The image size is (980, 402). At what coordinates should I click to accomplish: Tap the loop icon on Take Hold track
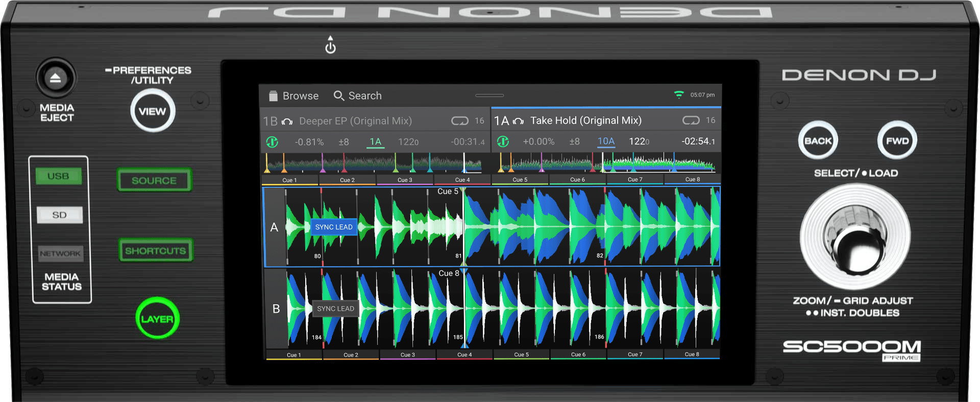pyautogui.click(x=691, y=121)
